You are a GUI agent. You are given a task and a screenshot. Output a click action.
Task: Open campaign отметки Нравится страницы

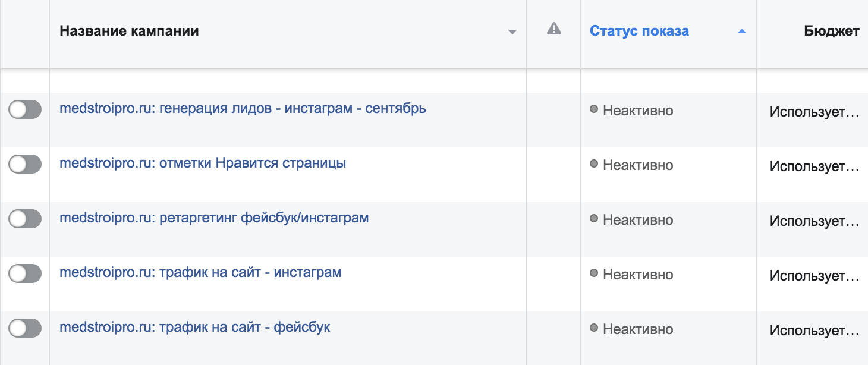point(203,163)
